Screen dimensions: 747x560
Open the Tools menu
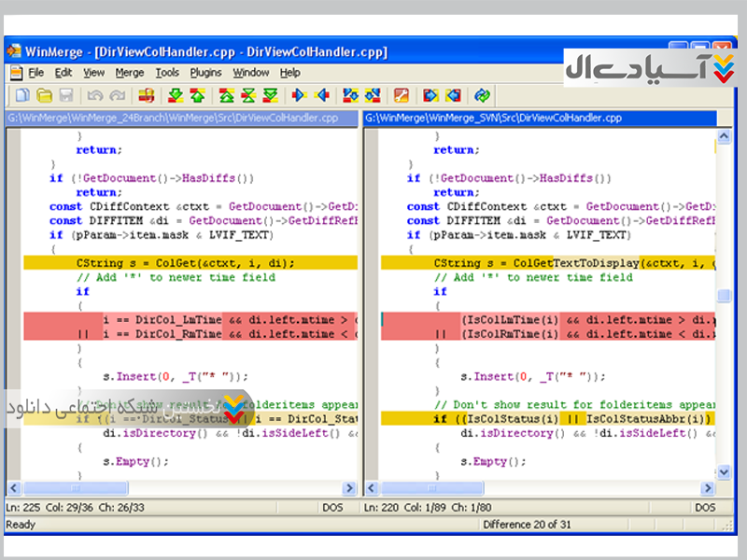(x=167, y=73)
